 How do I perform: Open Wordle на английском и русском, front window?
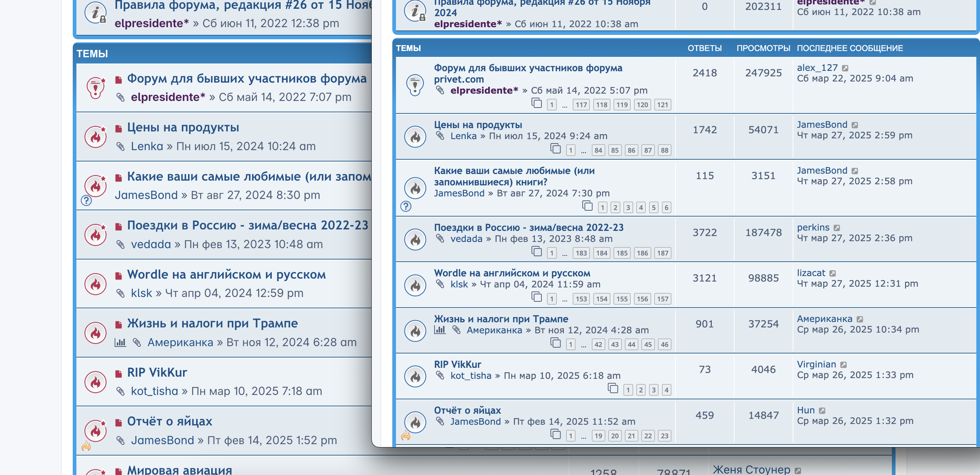512,273
